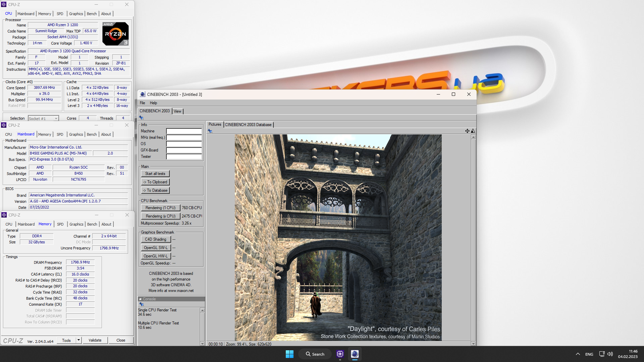644x362 pixels.
Task: Click the GFX-Board input field
Action: tap(184, 150)
